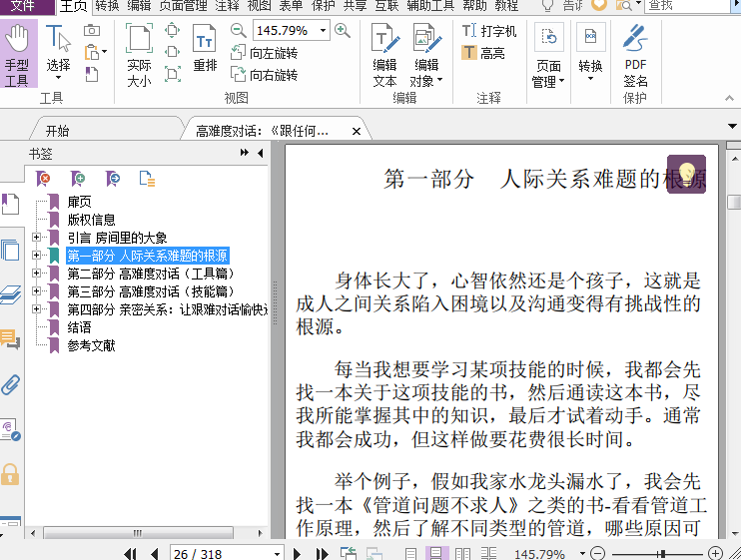Open the Comments side panel
Image resolution: width=741 pixels, height=560 pixels.
pos(10,339)
